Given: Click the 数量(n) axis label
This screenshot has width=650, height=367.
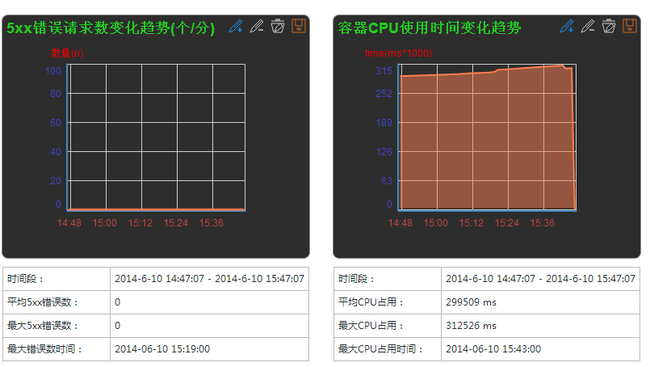Looking at the screenshot, I should click(67, 53).
